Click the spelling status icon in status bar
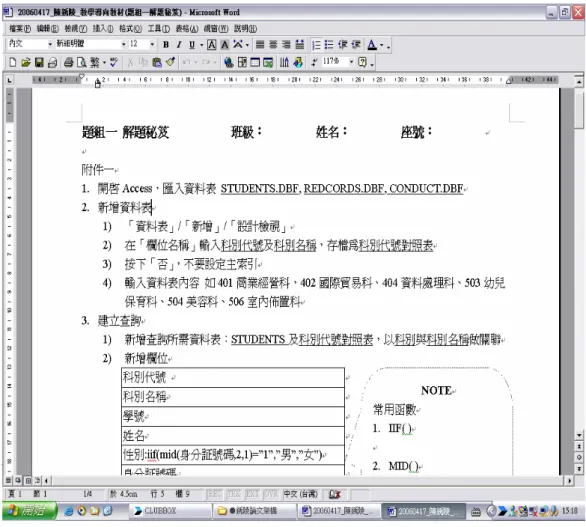The height and width of the screenshot is (527, 586). pyautogui.click(x=334, y=494)
